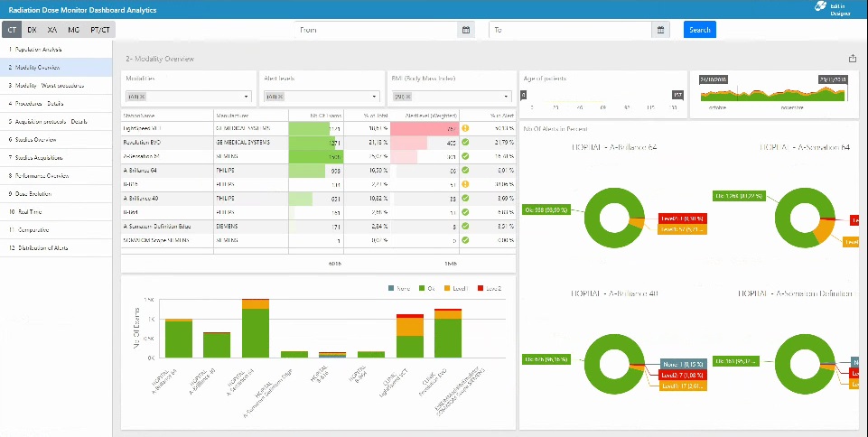The width and height of the screenshot is (868, 437).
Task: Click the blue Search button
Action: tap(699, 30)
